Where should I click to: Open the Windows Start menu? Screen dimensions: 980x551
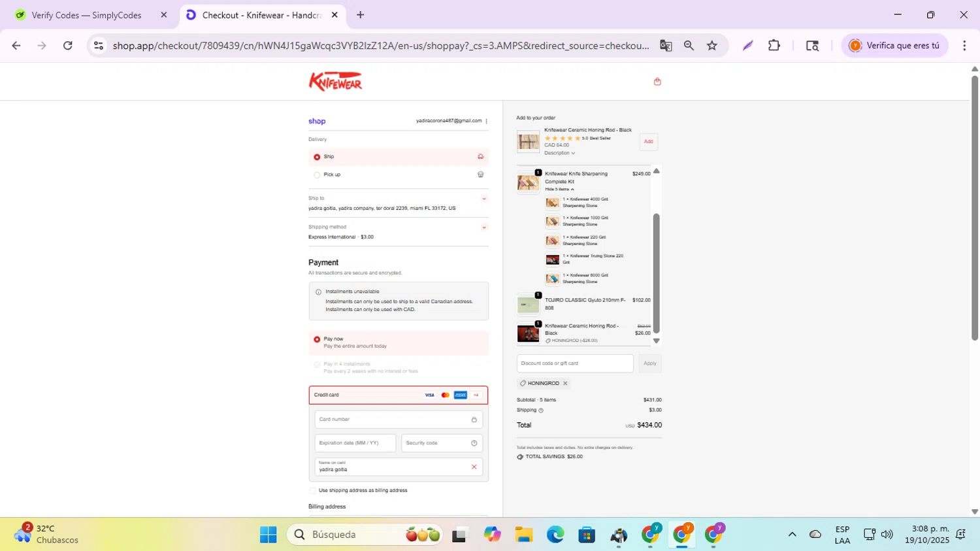point(268,535)
